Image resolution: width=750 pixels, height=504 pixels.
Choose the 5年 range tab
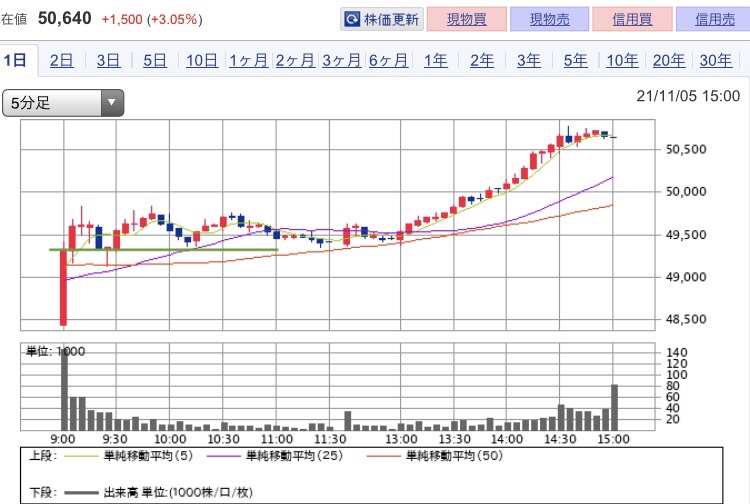click(576, 61)
